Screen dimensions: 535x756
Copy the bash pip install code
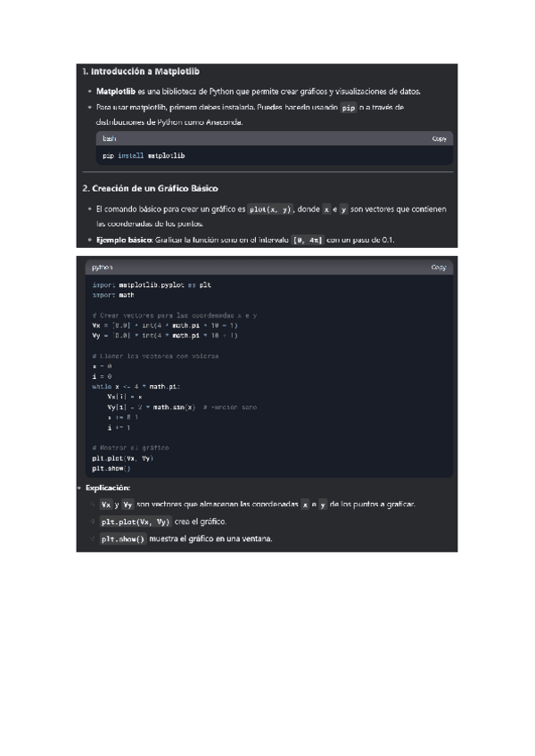coord(439,139)
